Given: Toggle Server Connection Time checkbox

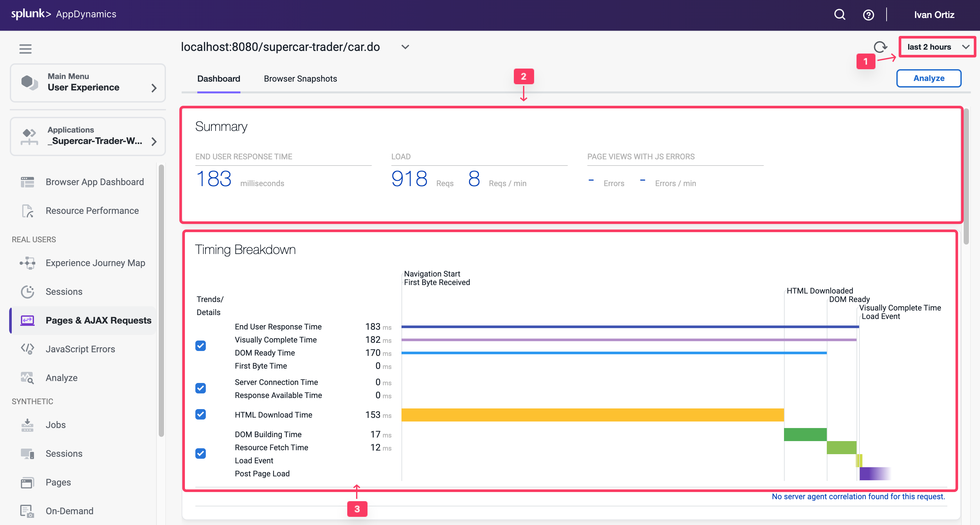Looking at the screenshot, I should [x=201, y=388].
